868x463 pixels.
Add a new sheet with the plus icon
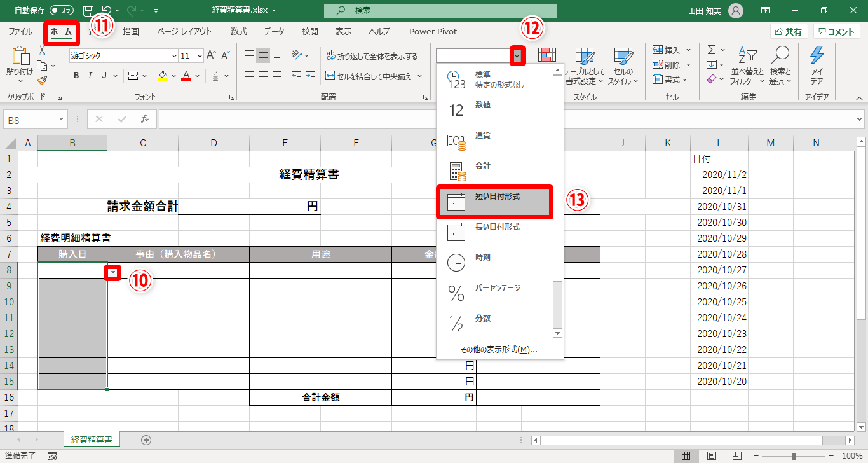pos(146,439)
